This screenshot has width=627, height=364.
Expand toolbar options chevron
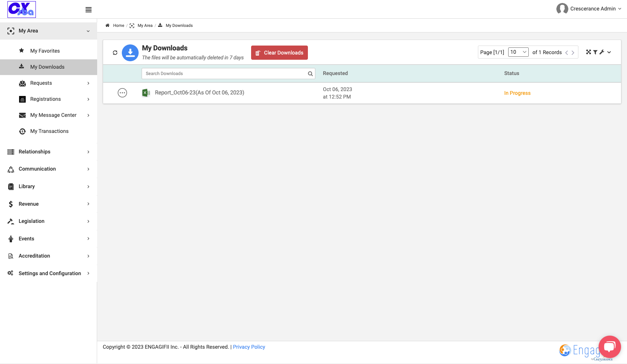(609, 52)
